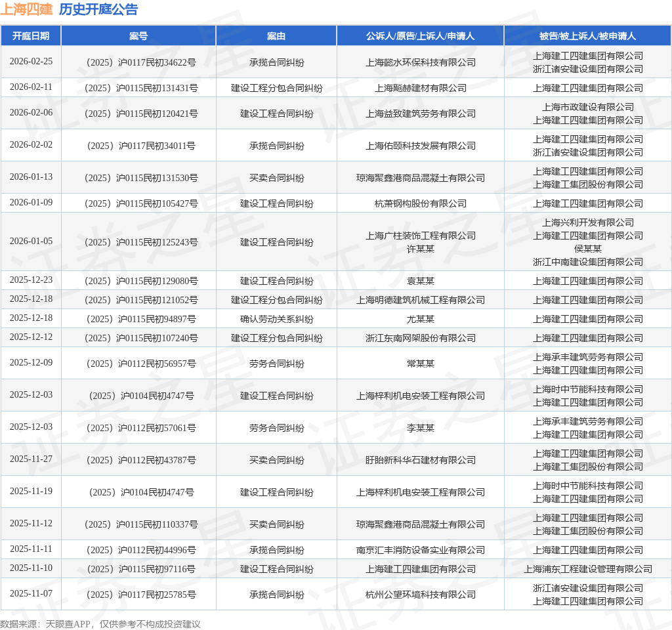Screen dimensions: 672x630
Task: Click plaintiff 杭州公望环境科技有限公司
Action: pos(421,595)
